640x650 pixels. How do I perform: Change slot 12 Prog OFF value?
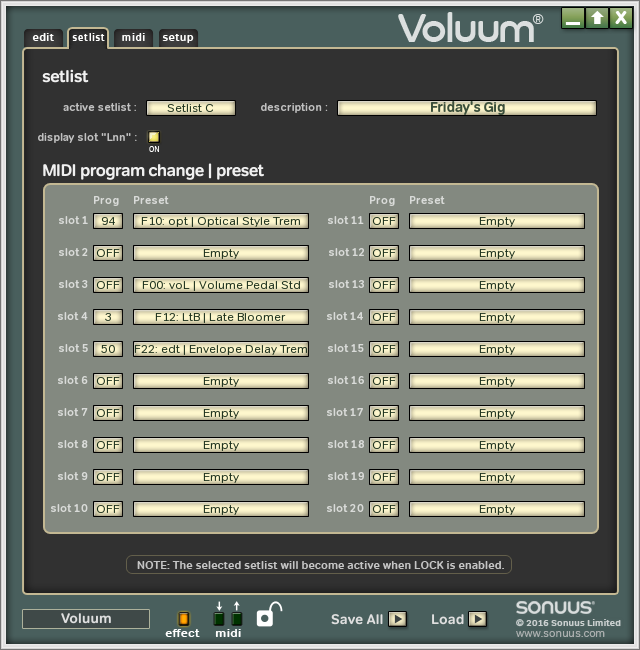click(x=384, y=253)
